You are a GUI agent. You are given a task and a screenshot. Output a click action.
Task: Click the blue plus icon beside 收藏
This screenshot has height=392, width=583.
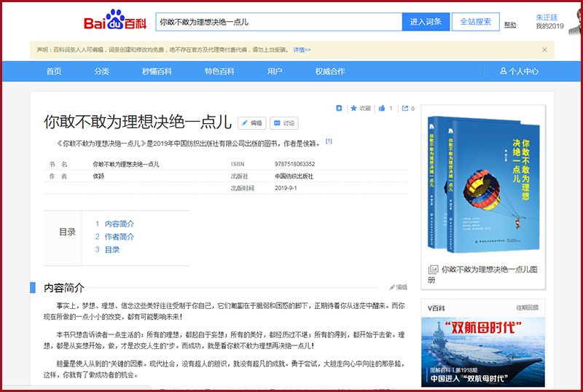[339, 109]
